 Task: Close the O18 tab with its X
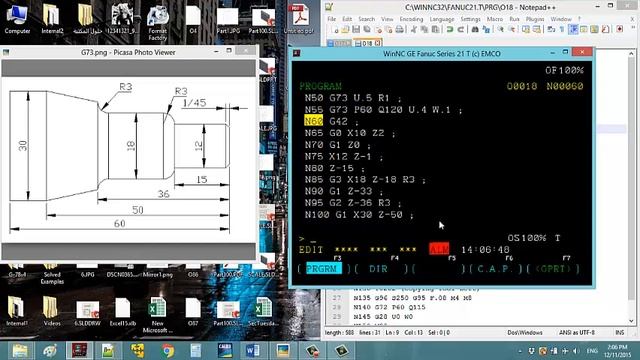click(378, 43)
